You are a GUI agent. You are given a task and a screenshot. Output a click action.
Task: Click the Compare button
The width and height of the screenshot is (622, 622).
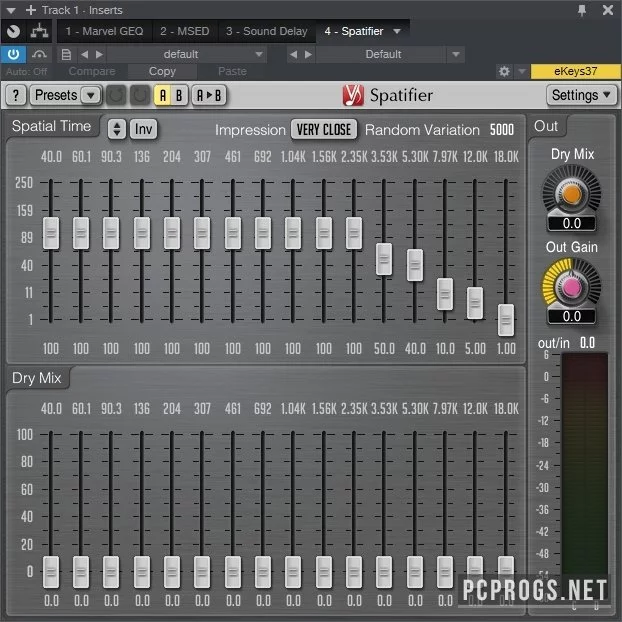pyautogui.click(x=92, y=71)
